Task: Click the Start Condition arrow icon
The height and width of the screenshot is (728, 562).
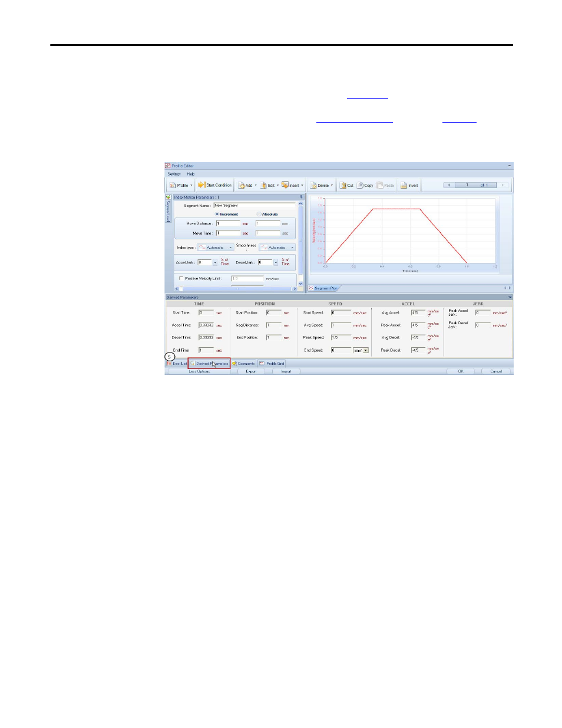Action: [201, 185]
